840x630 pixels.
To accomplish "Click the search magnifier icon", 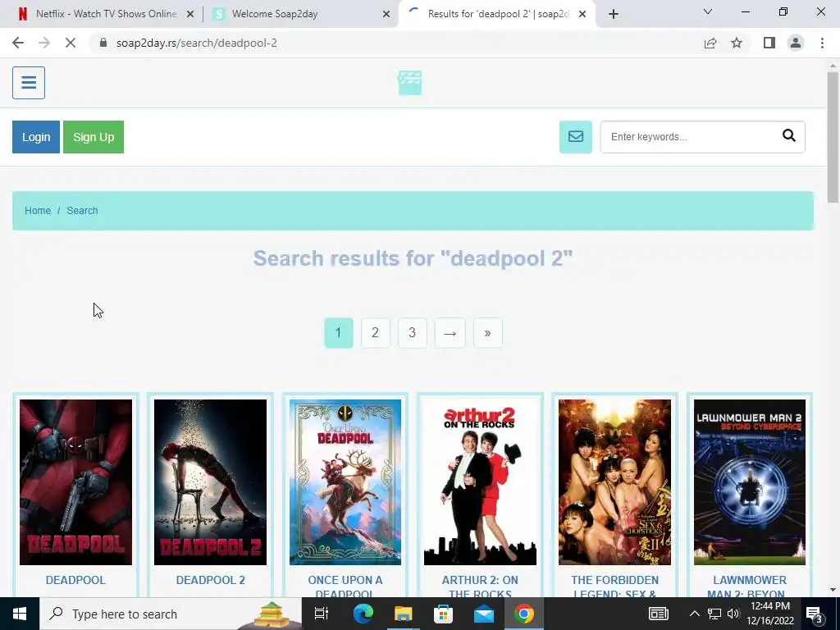I will coord(788,135).
